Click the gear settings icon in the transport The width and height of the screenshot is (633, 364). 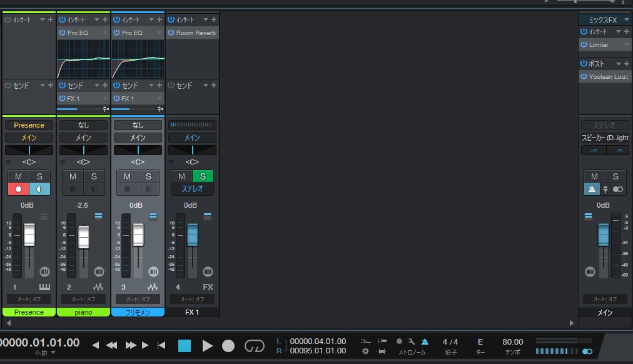365,351
